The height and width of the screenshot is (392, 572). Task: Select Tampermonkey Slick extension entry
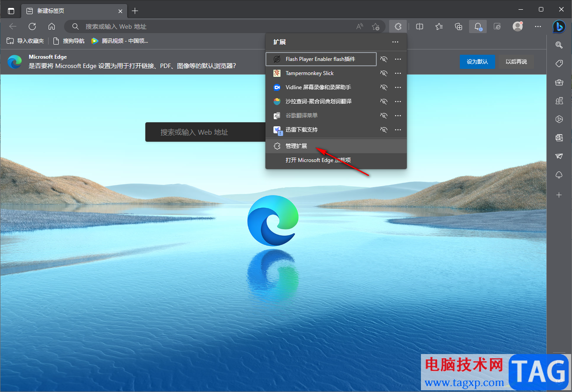point(321,73)
